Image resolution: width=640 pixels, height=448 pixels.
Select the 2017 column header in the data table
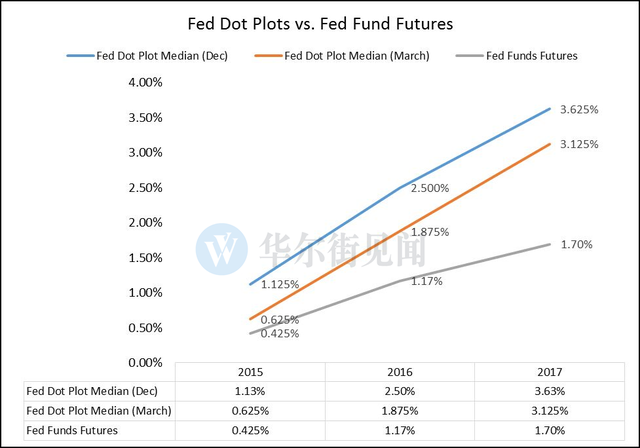click(549, 372)
